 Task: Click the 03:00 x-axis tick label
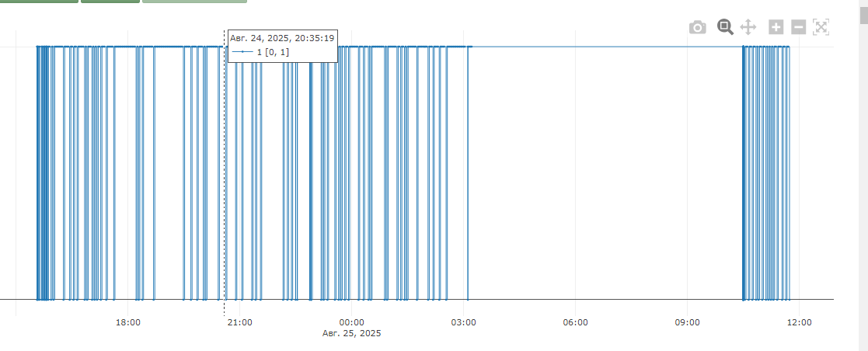coord(463,322)
